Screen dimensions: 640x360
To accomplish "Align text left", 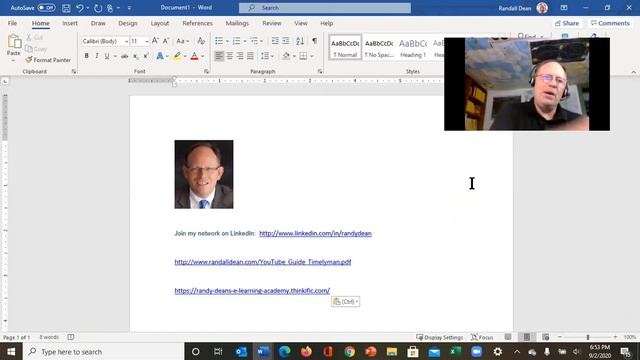I will tap(219, 56).
